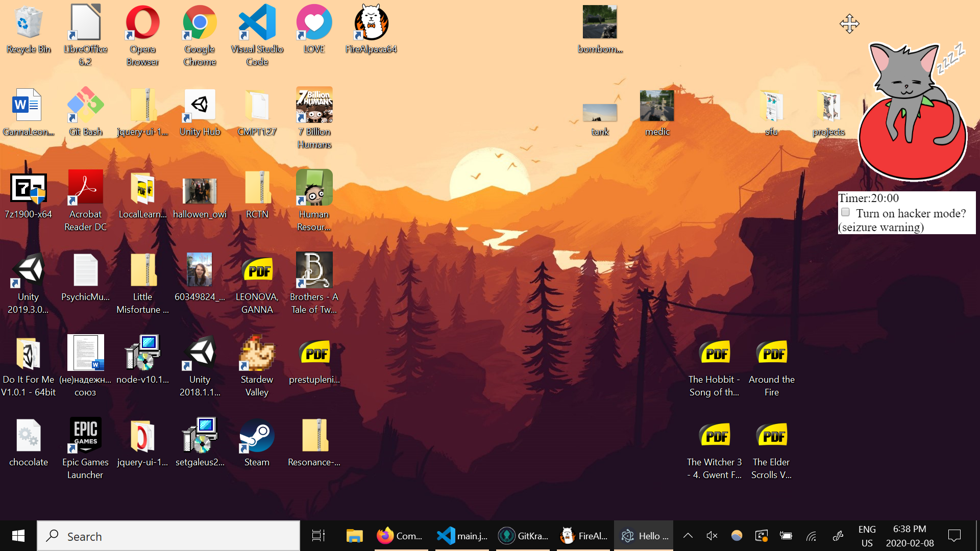Click the taskbar Search box
The width and height of the screenshot is (980, 551).
tap(168, 536)
